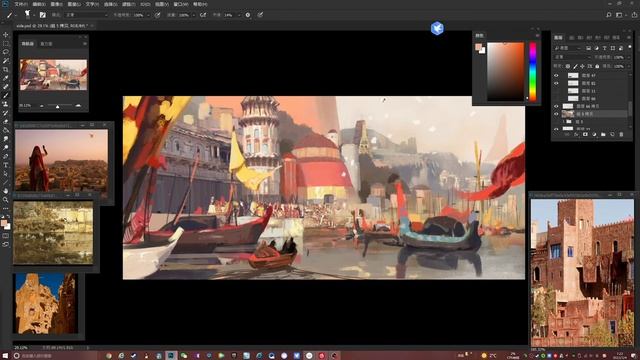
Task: Zoom in button in Navigator panel
Action: point(78,106)
